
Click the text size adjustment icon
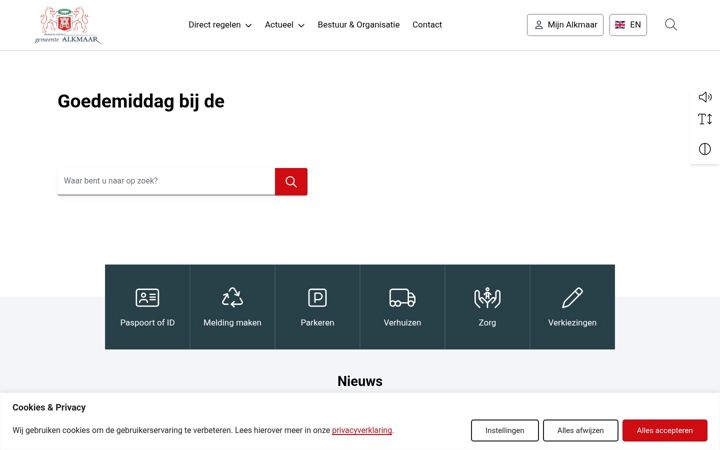[705, 119]
